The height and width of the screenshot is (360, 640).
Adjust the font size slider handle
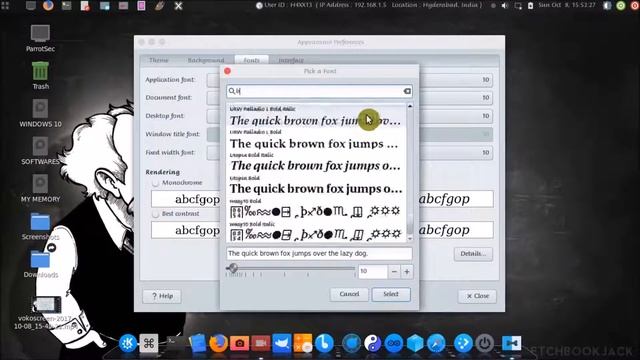pyautogui.click(x=233, y=268)
